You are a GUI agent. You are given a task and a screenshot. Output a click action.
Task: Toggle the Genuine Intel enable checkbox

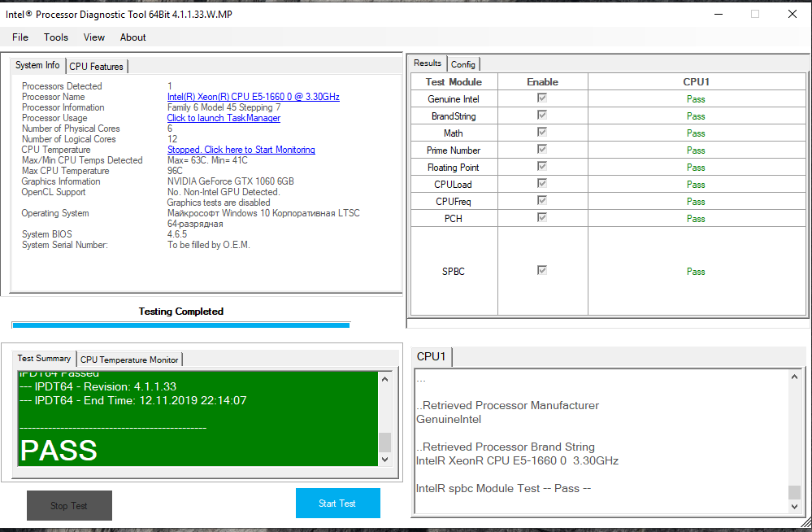point(541,98)
